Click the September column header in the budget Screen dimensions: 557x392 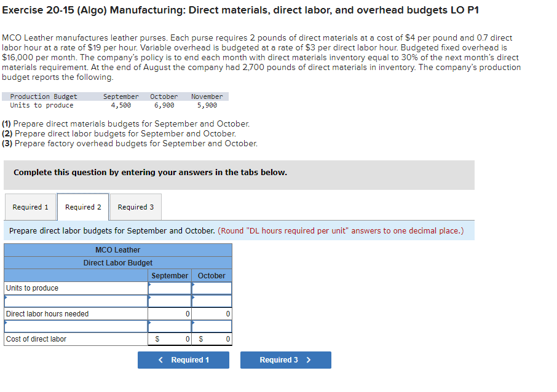[x=170, y=275]
